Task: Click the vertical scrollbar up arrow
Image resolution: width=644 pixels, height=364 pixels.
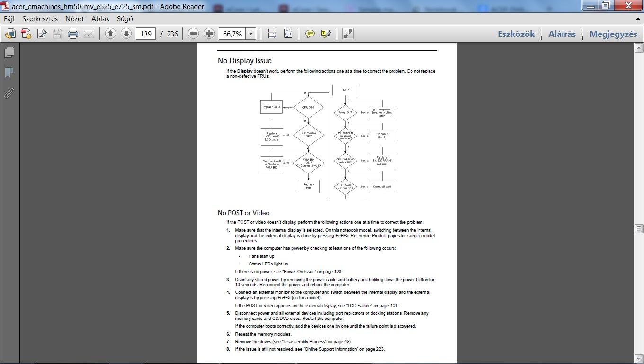Action: pos(638,47)
